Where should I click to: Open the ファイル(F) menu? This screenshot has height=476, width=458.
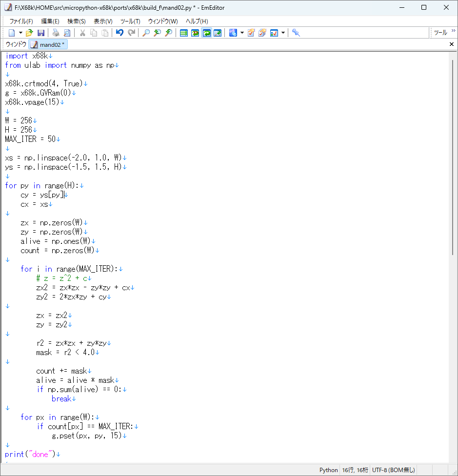pos(21,21)
